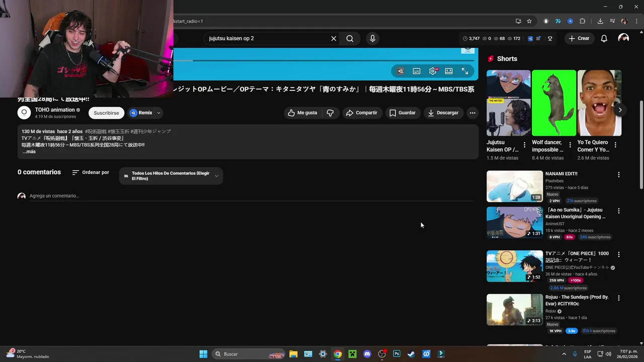Screen dimensions: 644x362
Task: Open options for Yo Te Quiero Comer short
Action: 615,145
